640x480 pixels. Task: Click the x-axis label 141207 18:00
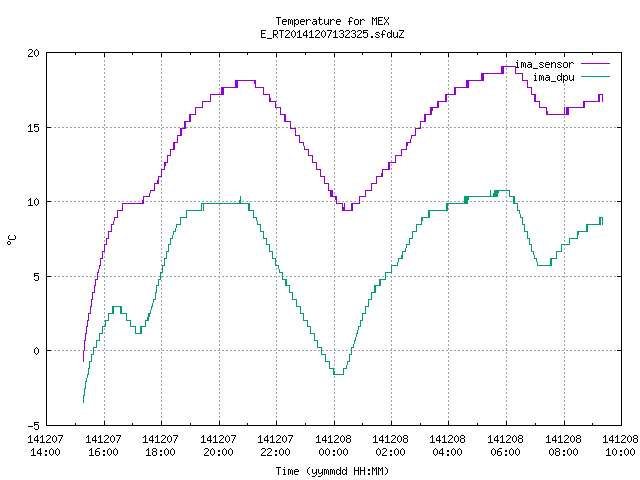(161, 445)
